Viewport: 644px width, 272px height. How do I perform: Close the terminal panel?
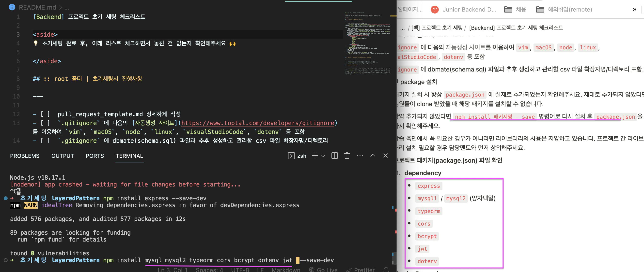[386, 156]
